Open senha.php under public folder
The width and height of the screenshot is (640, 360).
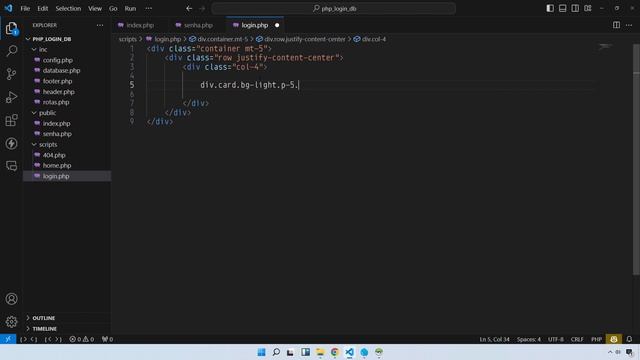(57, 134)
